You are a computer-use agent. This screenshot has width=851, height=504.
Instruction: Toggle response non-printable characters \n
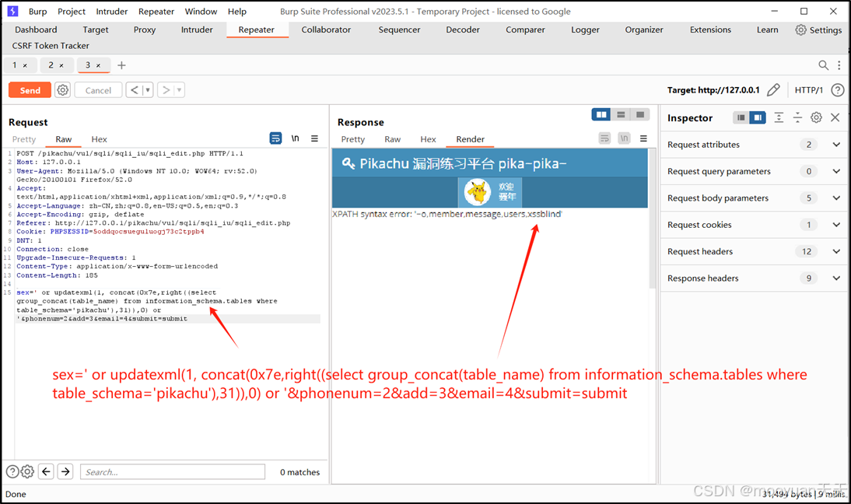pyautogui.click(x=624, y=138)
